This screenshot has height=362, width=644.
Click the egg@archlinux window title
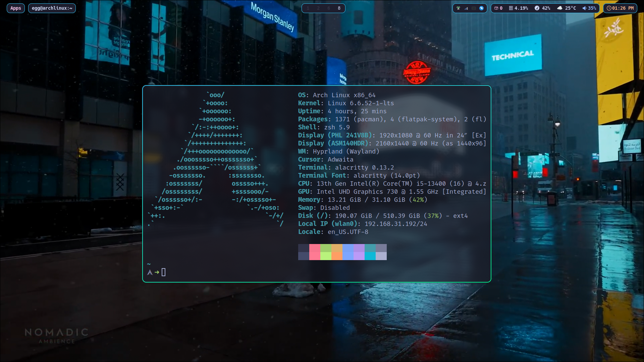[x=52, y=8]
